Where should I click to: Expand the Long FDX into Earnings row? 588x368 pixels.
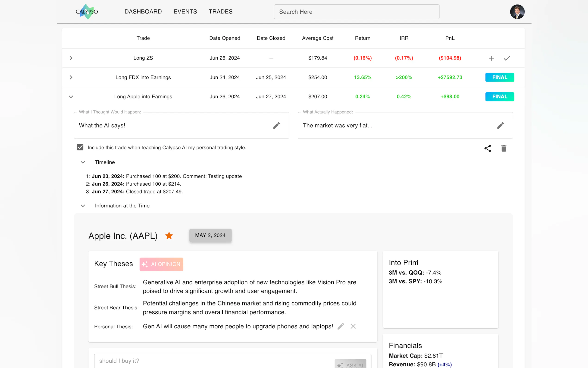pos(71,77)
